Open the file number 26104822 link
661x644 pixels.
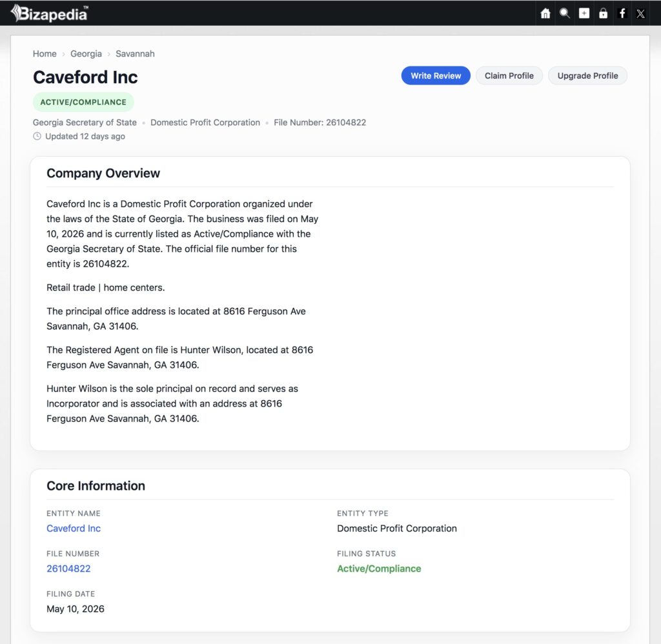[x=68, y=569]
